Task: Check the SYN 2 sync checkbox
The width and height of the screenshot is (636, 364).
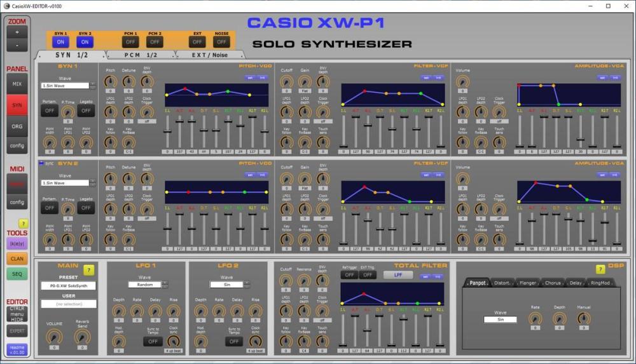Action: coord(41,163)
